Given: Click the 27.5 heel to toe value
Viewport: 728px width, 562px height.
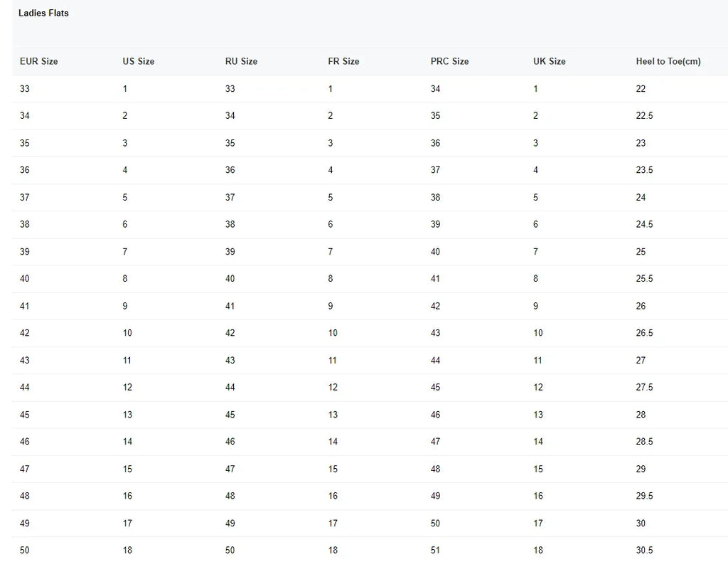Looking at the screenshot, I should point(644,387).
